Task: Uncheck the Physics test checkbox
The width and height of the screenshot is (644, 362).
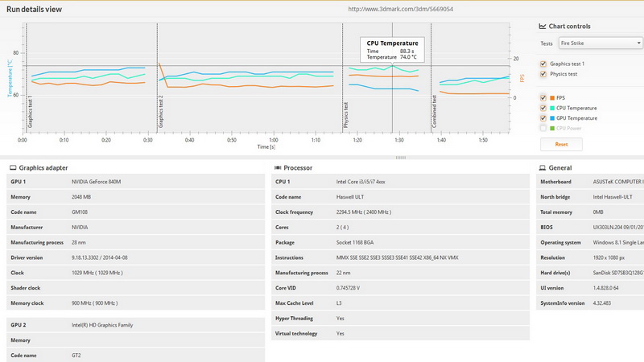Action: 543,74
